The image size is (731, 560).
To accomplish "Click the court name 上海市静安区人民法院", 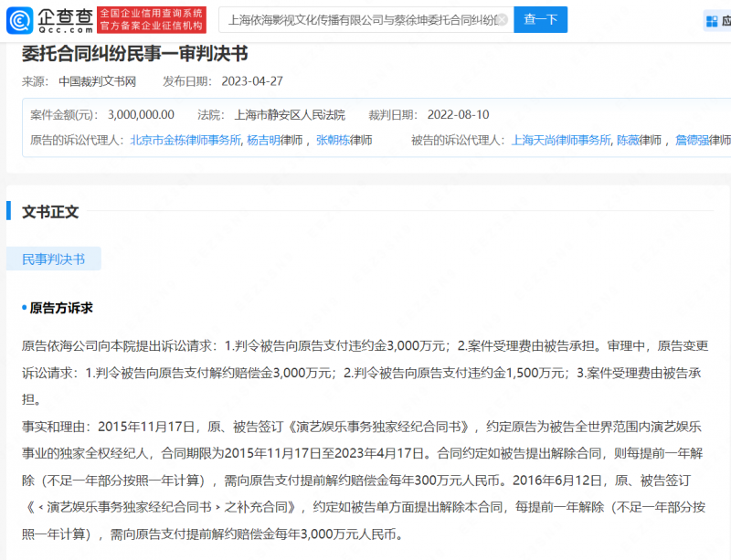I will (290, 115).
